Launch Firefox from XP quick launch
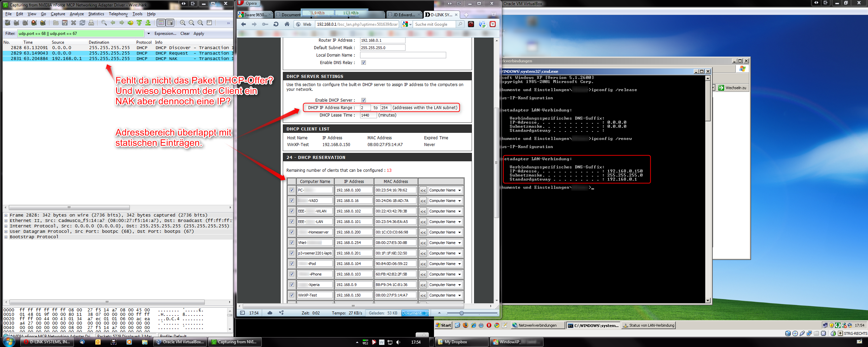Image resolution: width=868 pixels, height=347 pixels. [x=466, y=325]
